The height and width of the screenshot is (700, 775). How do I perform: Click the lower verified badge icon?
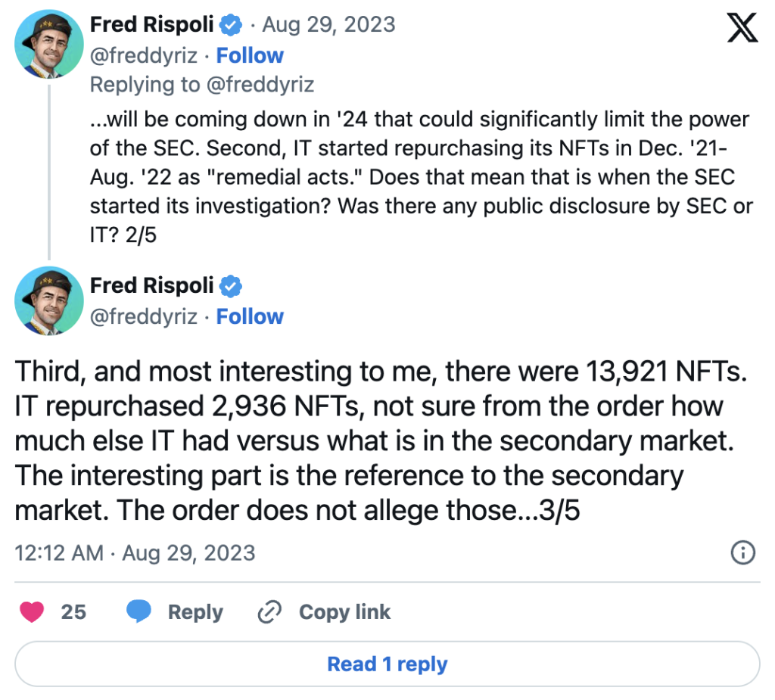click(231, 286)
